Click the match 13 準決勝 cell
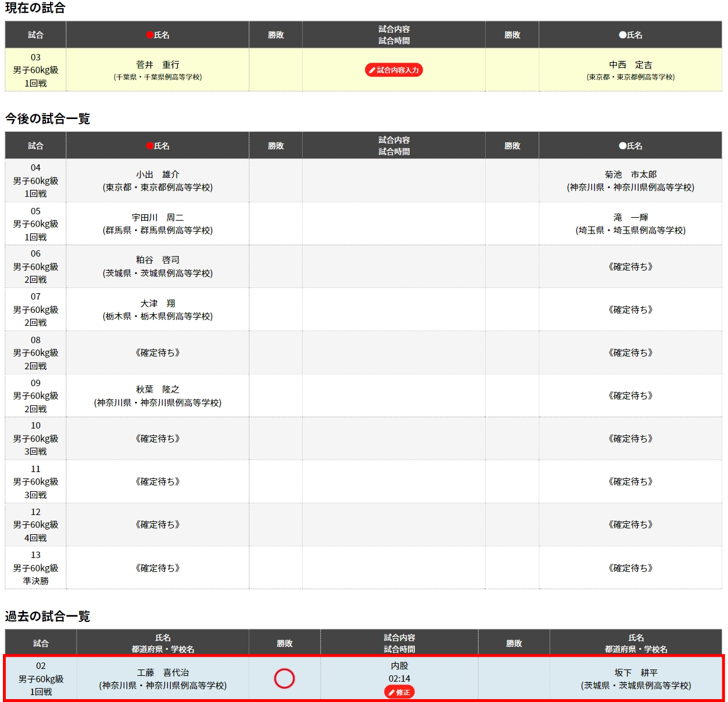This screenshot has width=728, height=702. tap(35, 568)
